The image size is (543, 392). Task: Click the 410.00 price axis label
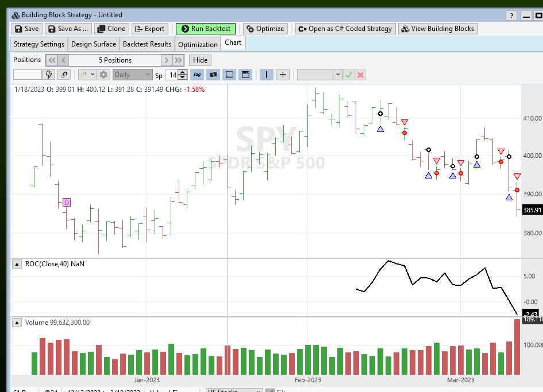coord(532,118)
